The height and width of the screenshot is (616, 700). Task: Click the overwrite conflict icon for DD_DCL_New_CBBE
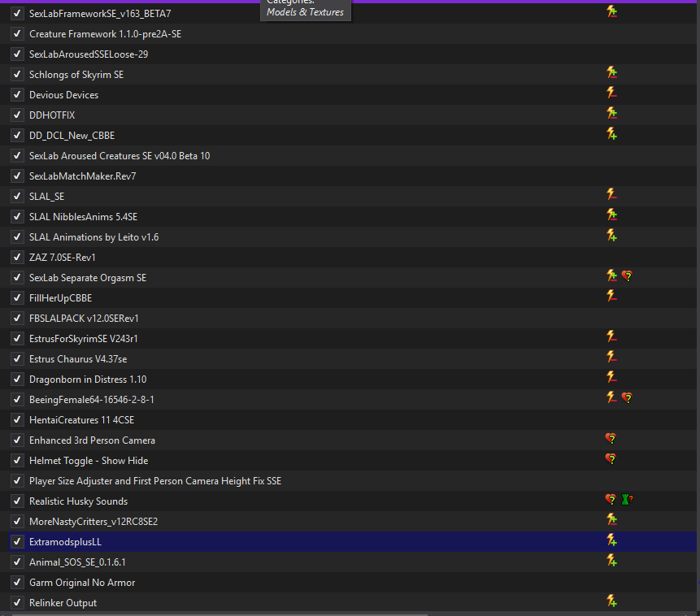[x=611, y=133]
